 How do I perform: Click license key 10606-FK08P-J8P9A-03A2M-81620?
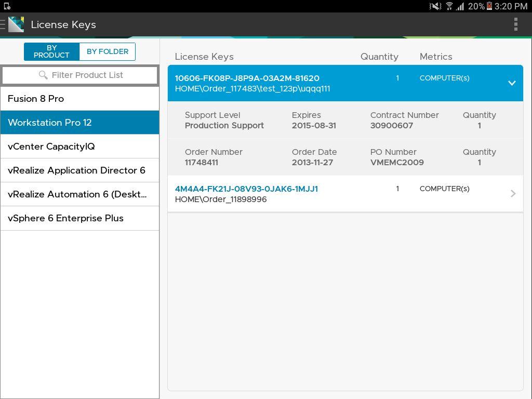[247, 78]
